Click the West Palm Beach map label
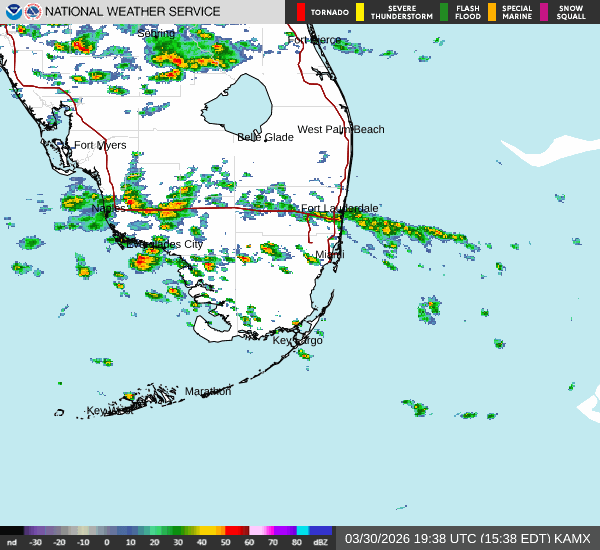Viewport: 600px width, 550px height. tap(340, 129)
